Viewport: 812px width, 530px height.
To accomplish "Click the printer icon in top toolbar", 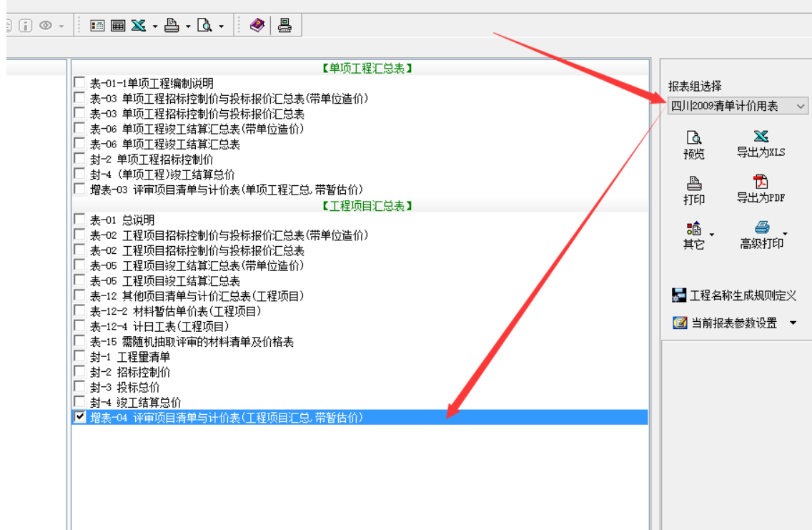I will coord(172,26).
